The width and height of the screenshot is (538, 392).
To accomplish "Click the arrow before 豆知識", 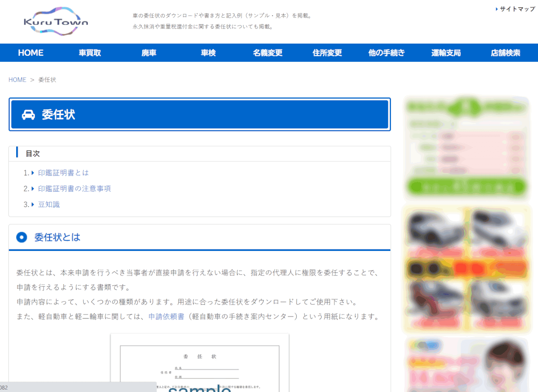I will [33, 204].
